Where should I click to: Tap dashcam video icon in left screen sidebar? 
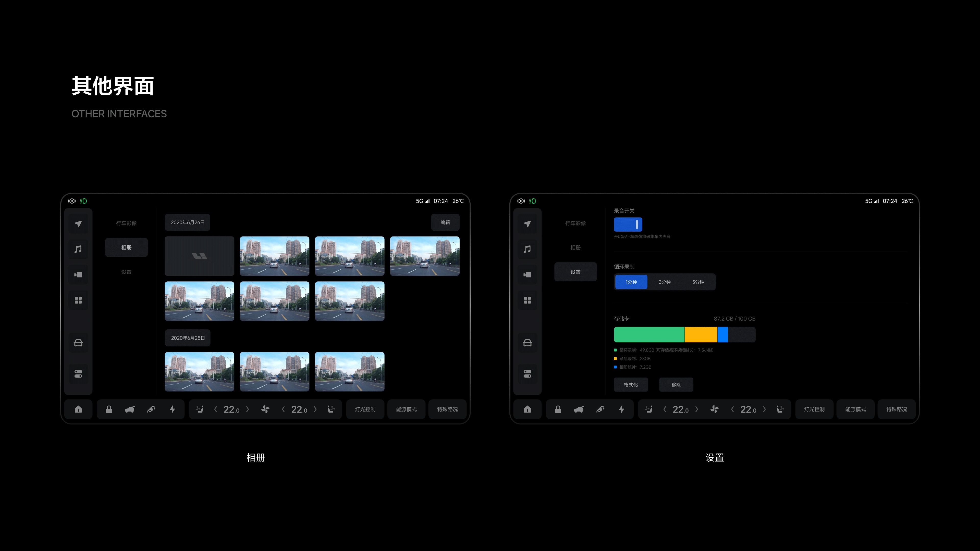(78, 274)
